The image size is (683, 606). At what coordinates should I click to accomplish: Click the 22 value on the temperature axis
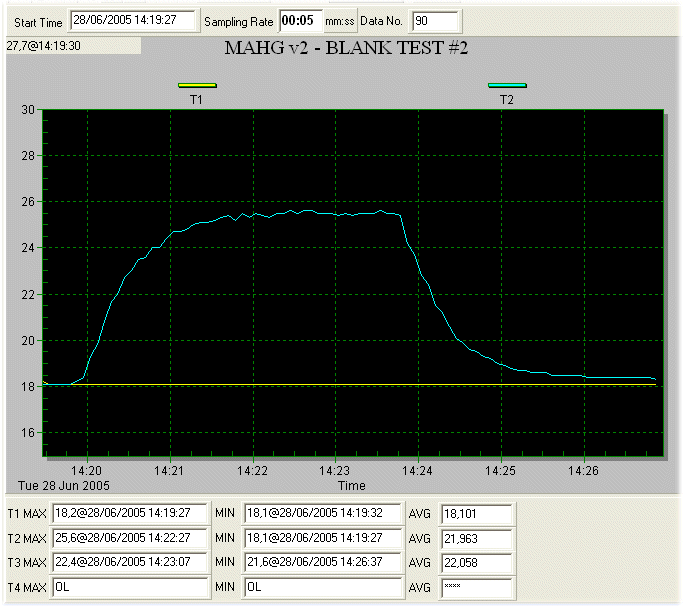click(28, 295)
